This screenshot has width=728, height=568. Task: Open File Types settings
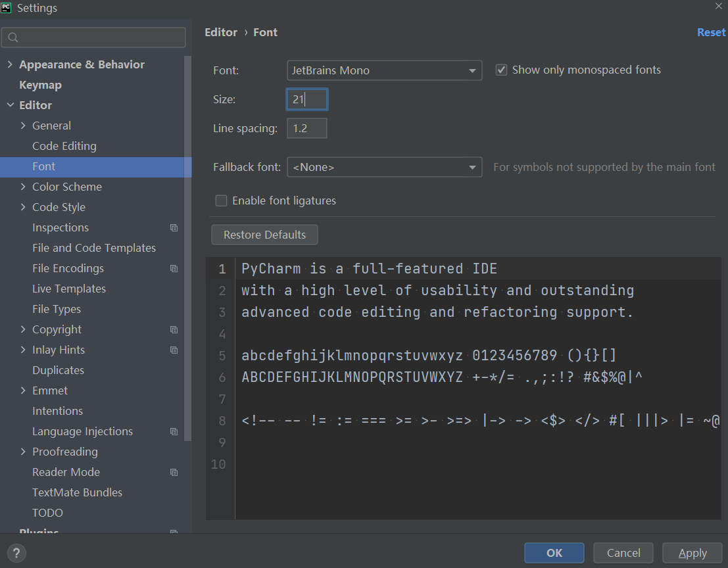(57, 310)
